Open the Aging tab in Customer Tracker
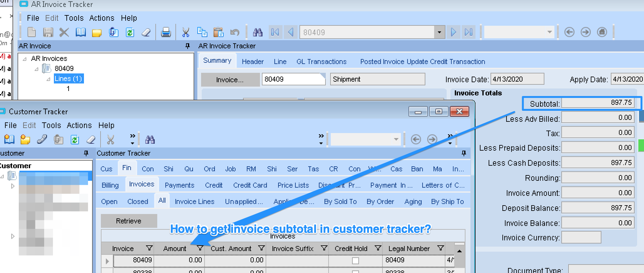 [x=413, y=201]
